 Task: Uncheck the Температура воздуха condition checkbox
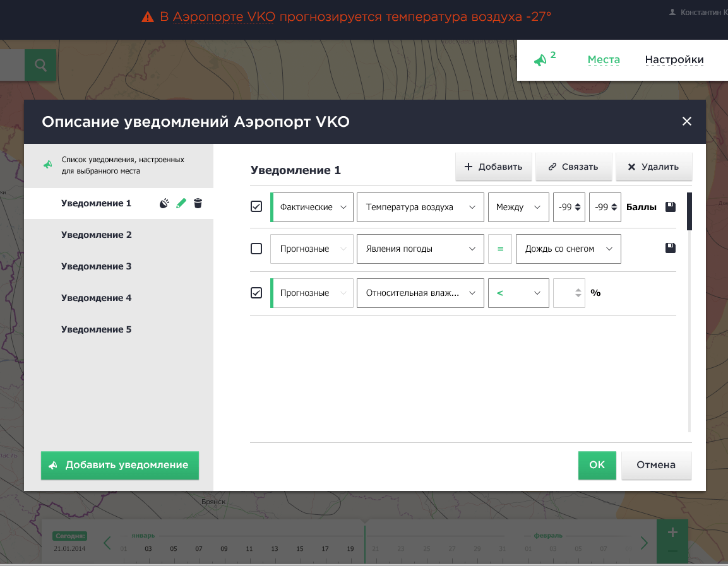[256, 207]
